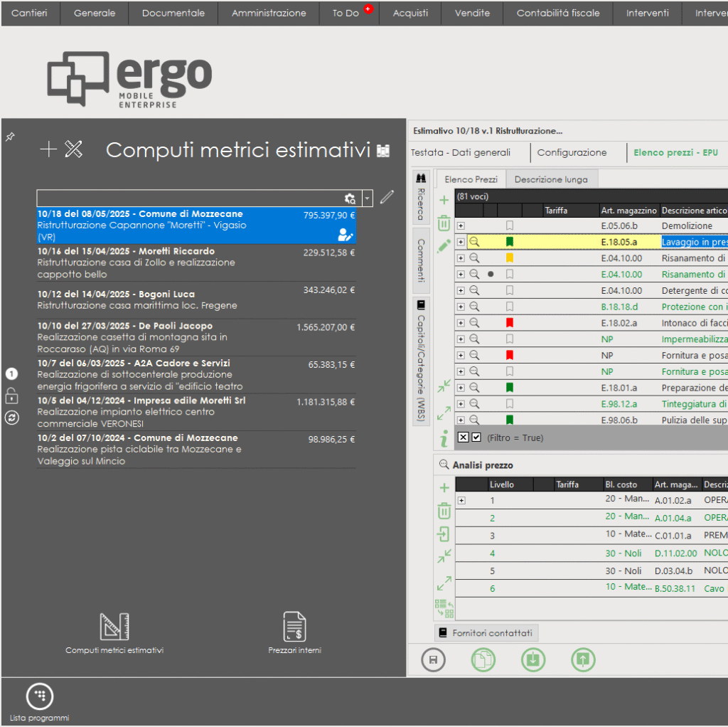Expand the Demolizione E.05.06.b row

(x=461, y=225)
